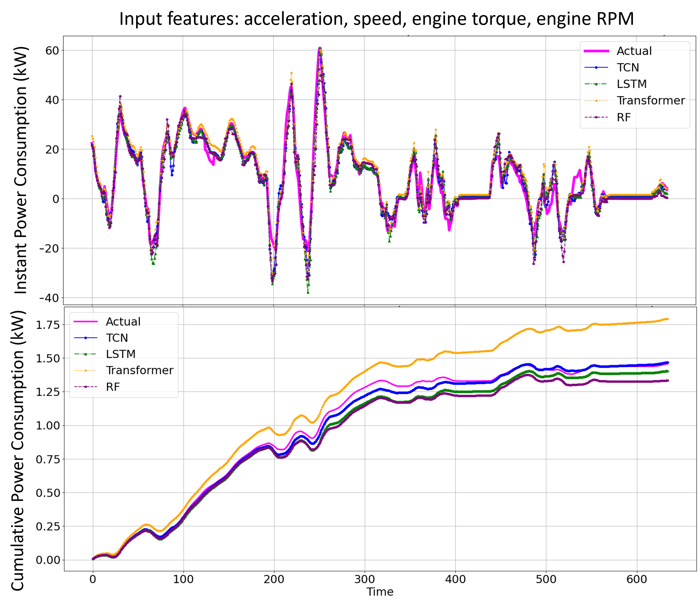This screenshot has height=603, width=700.
Task: Click the RF marker in lower legend
Action: [86, 387]
